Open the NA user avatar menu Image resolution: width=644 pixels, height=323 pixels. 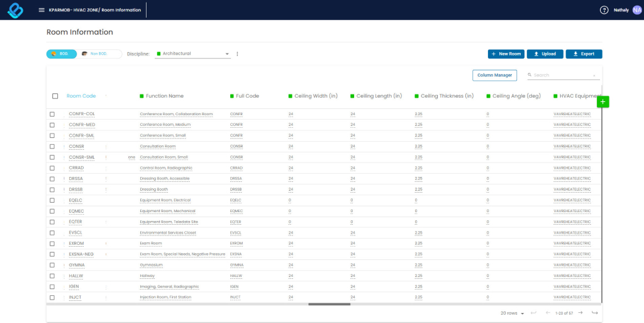point(637,10)
